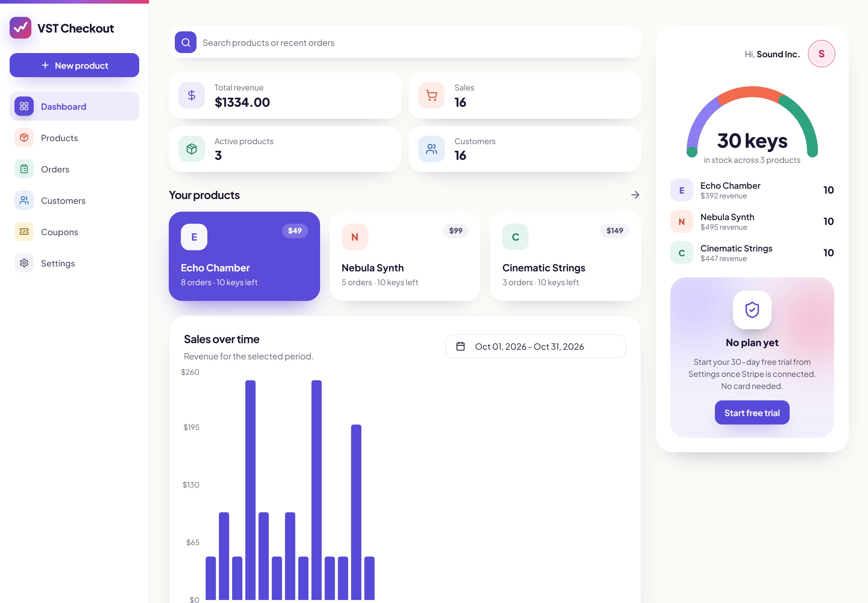The image size is (868, 603).
Task: Click the New product button
Action: pyautogui.click(x=74, y=65)
